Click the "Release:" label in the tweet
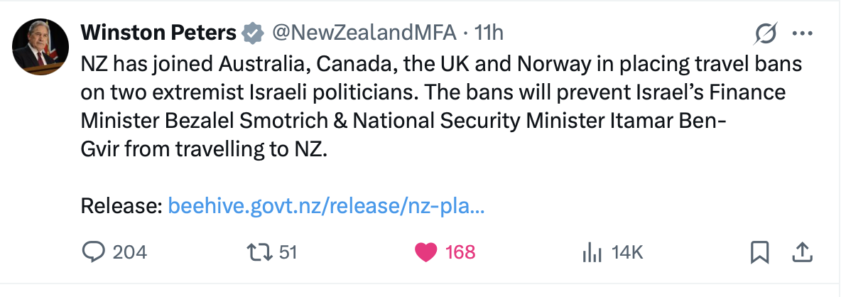The width and height of the screenshot is (868, 297). point(121,207)
